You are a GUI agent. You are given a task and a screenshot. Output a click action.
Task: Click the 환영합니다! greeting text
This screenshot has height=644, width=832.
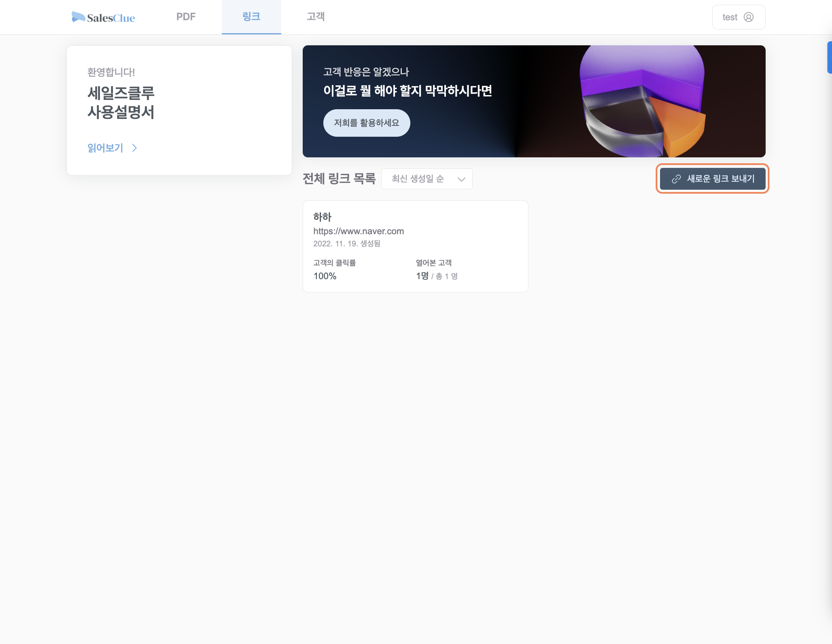tap(111, 72)
